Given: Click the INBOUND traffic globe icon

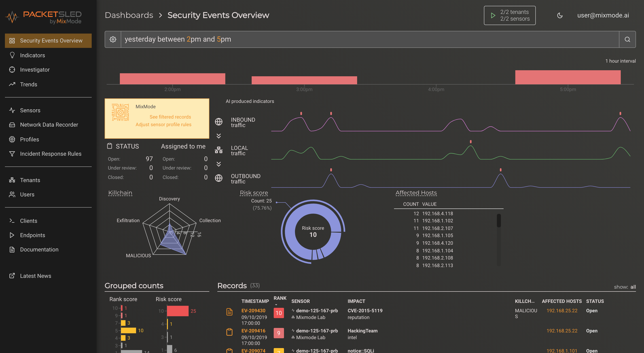Looking at the screenshot, I should click(218, 122).
